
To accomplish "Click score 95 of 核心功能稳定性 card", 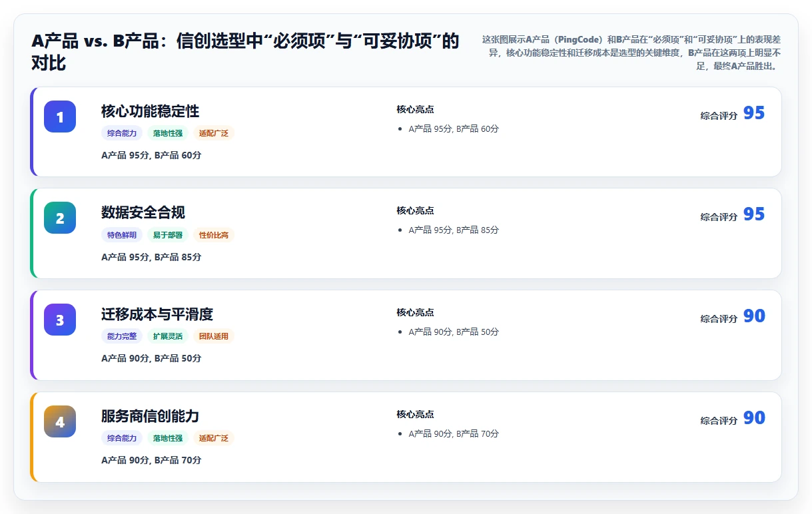I will pyautogui.click(x=754, y=113).
